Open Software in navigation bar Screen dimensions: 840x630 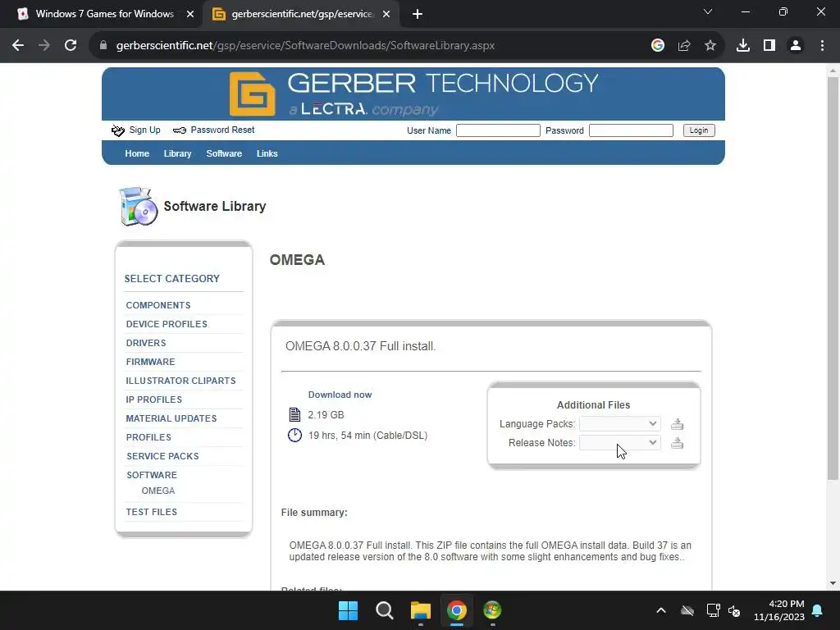coord(224,153)
